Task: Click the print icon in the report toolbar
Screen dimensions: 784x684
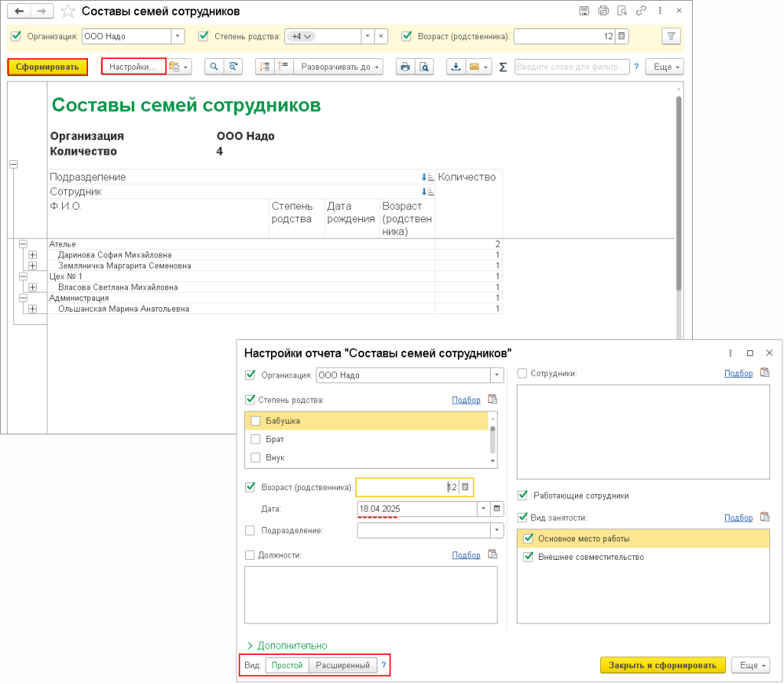Action: coord(405,67)
